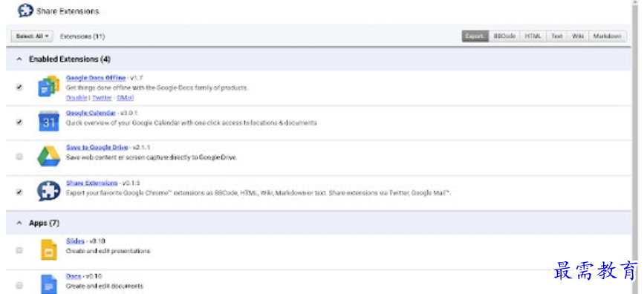Open the Google Docs Offline link
Screen dimensions: 644x294
[96, 78]
